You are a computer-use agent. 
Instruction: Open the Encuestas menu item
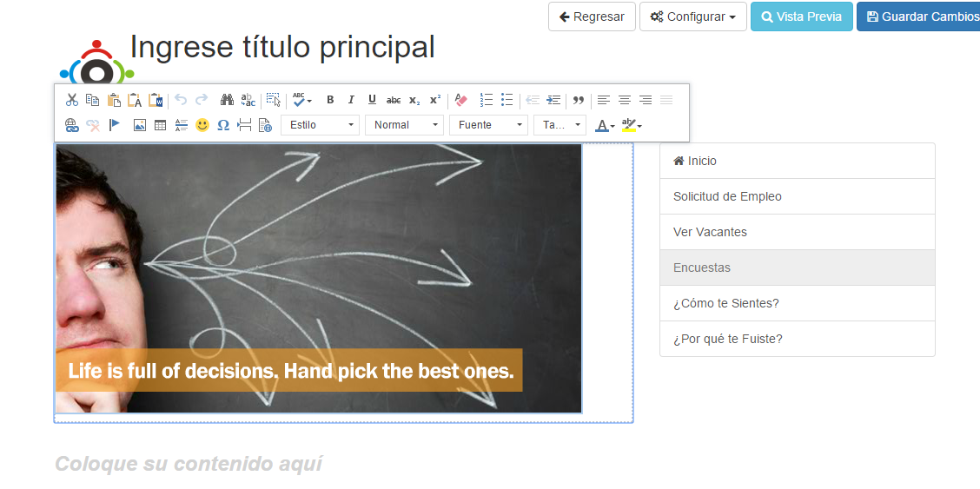pyautogui.click(x=702, y=268)
